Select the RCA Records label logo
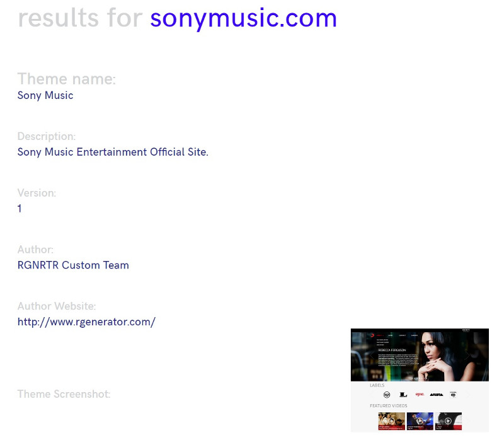This screenshot has height=440, width=504. [x=386, y=394]
